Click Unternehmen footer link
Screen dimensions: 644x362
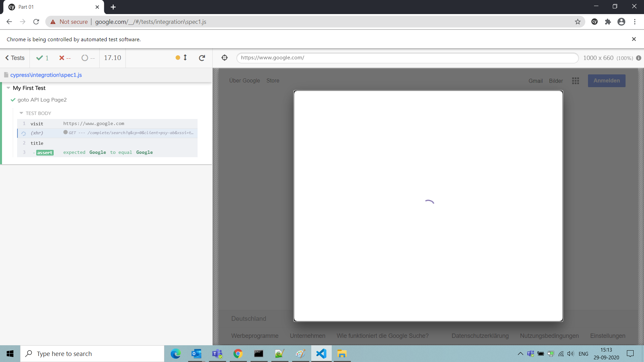pos(307,336)
